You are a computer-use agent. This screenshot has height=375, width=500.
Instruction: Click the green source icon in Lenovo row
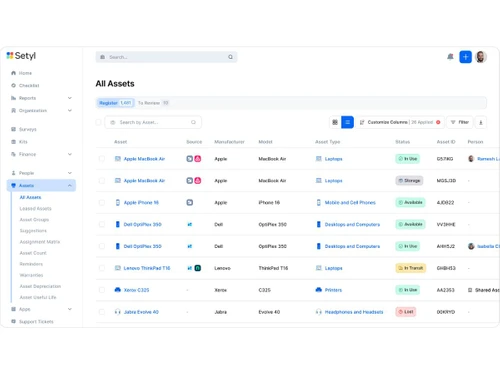(x=198, y=268)
